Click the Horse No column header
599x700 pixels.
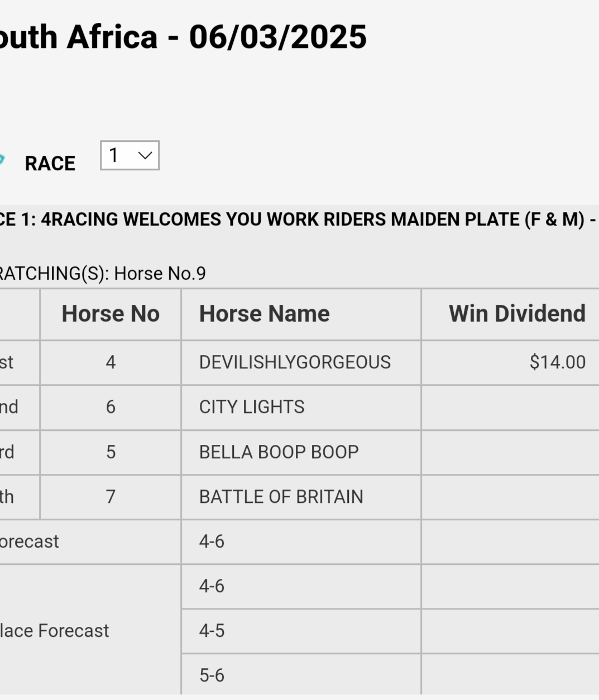coord(111,314)
